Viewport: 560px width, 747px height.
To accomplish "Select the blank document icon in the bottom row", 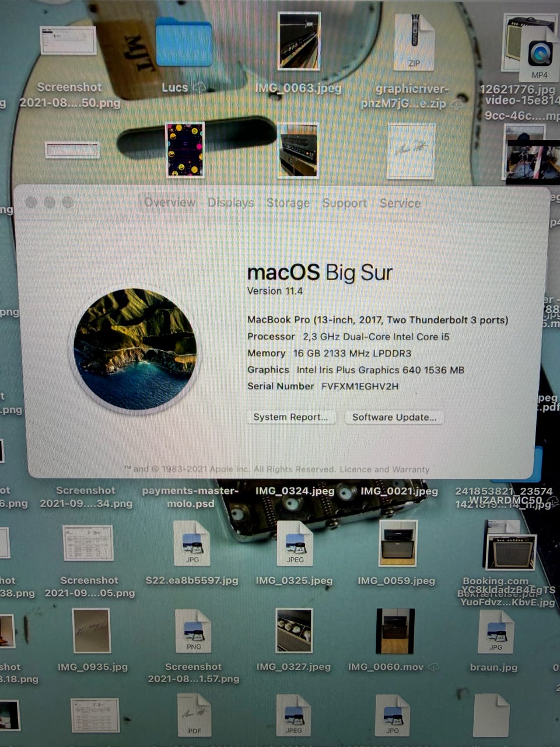I will (491, 715).
